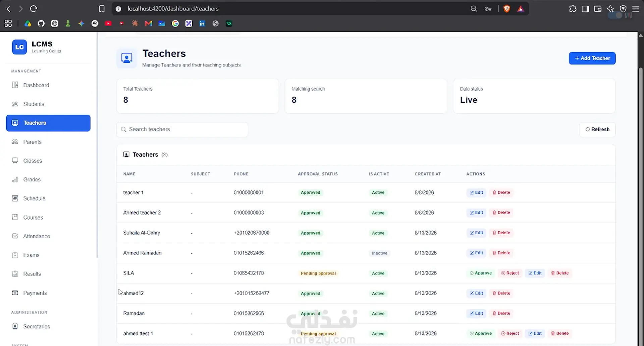Reject the SILA teacher

tap(510, 273)
